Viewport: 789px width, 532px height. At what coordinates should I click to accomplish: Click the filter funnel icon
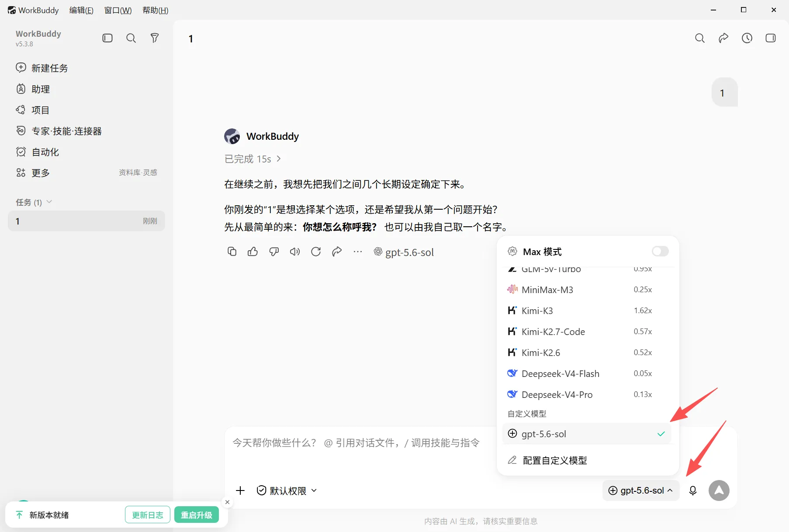[x=155, y=38]
